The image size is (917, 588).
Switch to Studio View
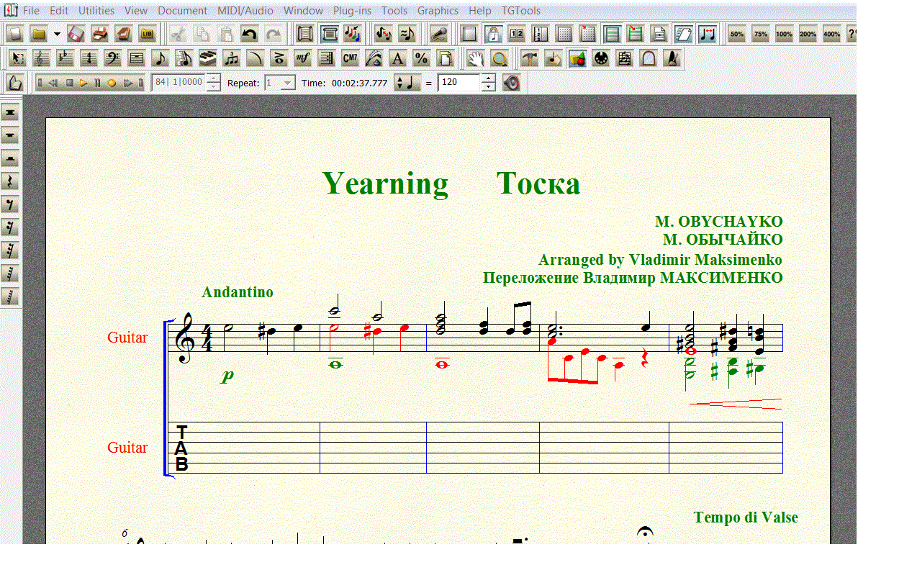[352, 34]
